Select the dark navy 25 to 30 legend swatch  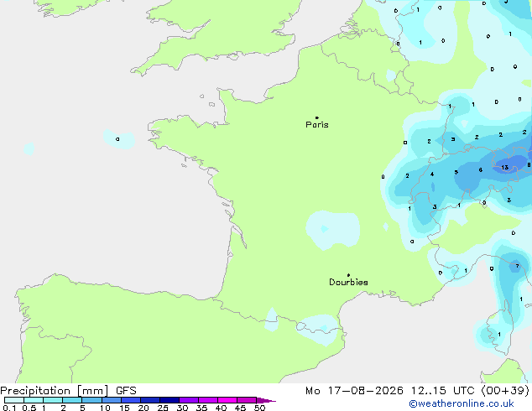click(x=170, y=400)
